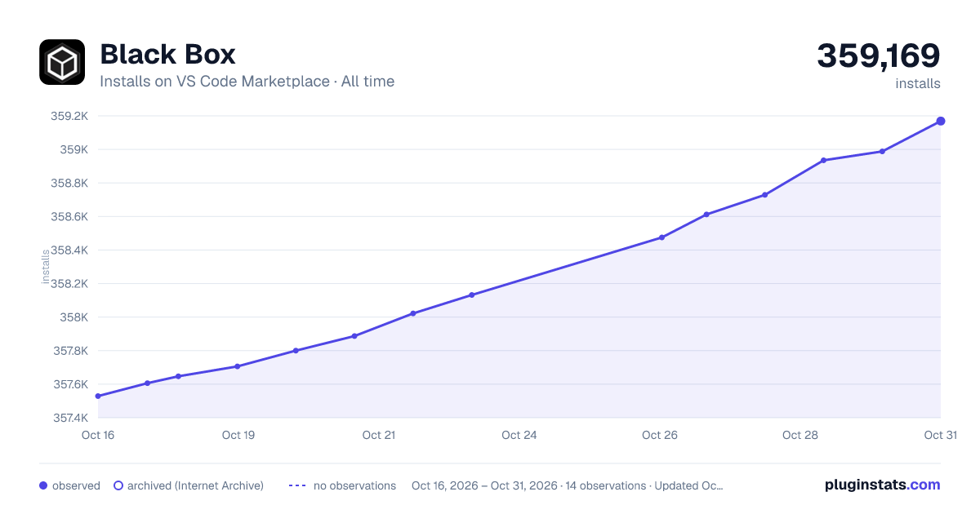Click the Oct 21 x-axis label
The height and width of the screenshot is (514, 980).
tap(379, 435)
